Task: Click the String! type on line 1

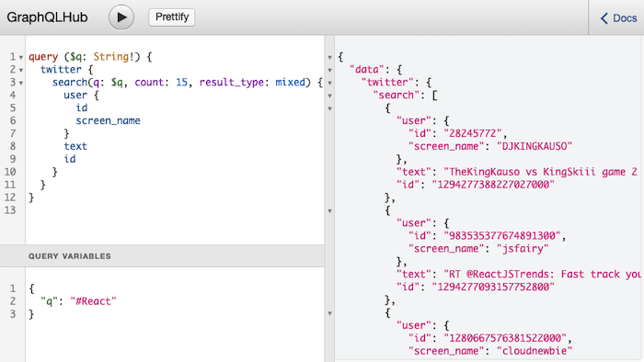Action: (x=114, y=57)
